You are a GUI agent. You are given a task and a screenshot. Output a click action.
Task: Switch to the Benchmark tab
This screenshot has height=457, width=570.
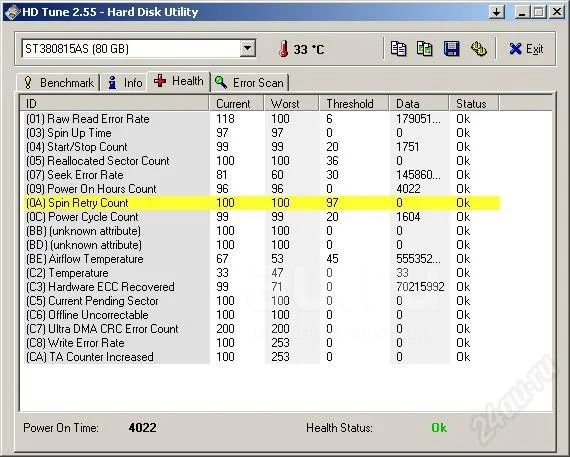click(x=59, y=83)
